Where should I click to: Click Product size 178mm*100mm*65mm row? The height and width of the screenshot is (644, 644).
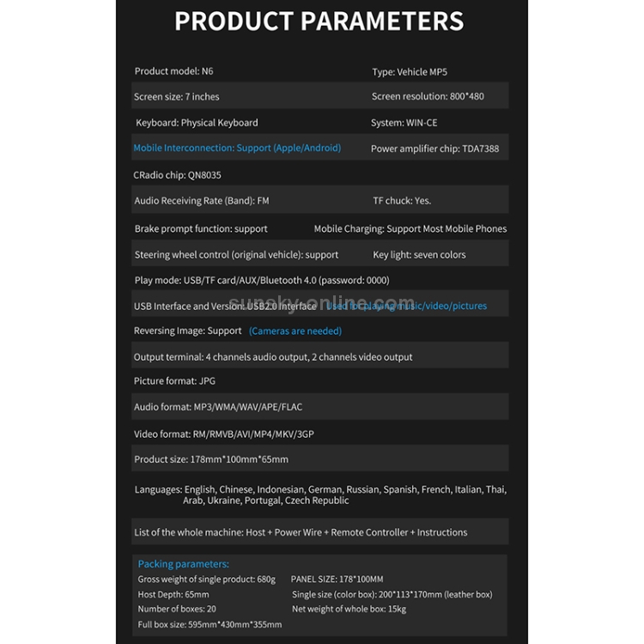tap(211, 459)
